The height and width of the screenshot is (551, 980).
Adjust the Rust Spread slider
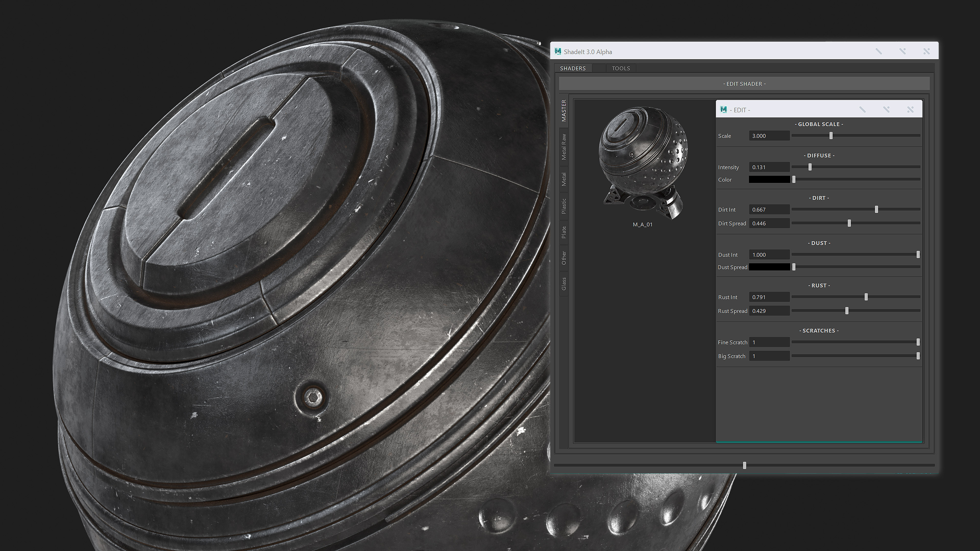pos(847,311)
